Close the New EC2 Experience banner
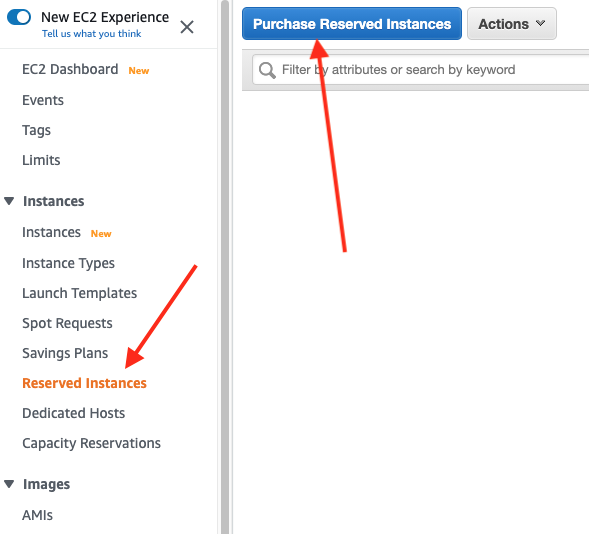This screenshot has height=534, width=589. (187, 27)
